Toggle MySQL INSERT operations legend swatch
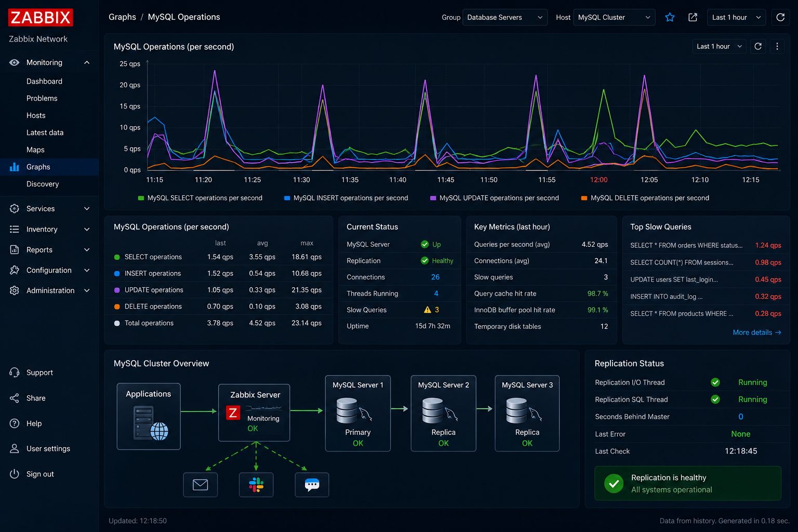The height and width of the screenshot is (532, 798). pos(287,198)
